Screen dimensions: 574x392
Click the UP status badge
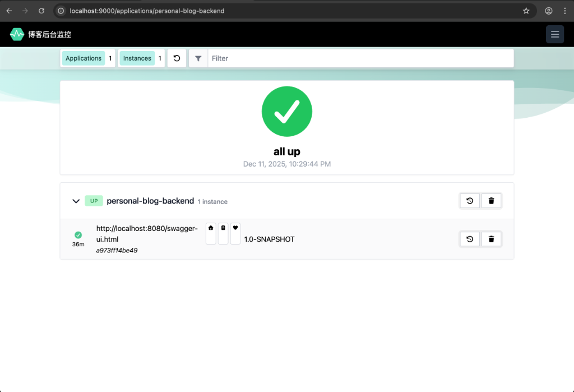(94, 201)
